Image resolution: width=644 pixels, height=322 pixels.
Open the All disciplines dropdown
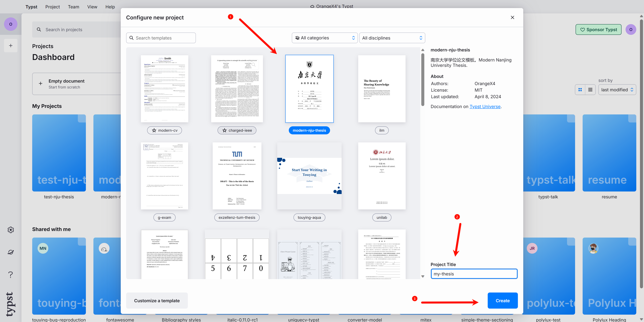click(392, 38)
